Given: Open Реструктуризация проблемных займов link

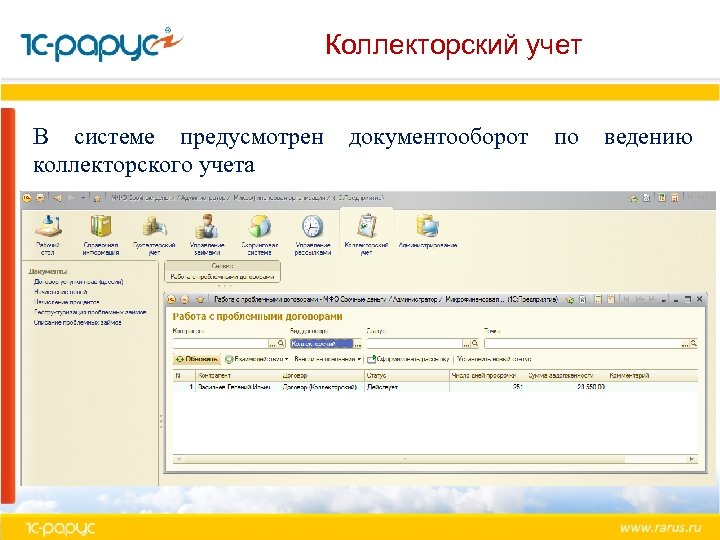Looking at the screenshot, I should pyautogui.click(x=90, y=312).
